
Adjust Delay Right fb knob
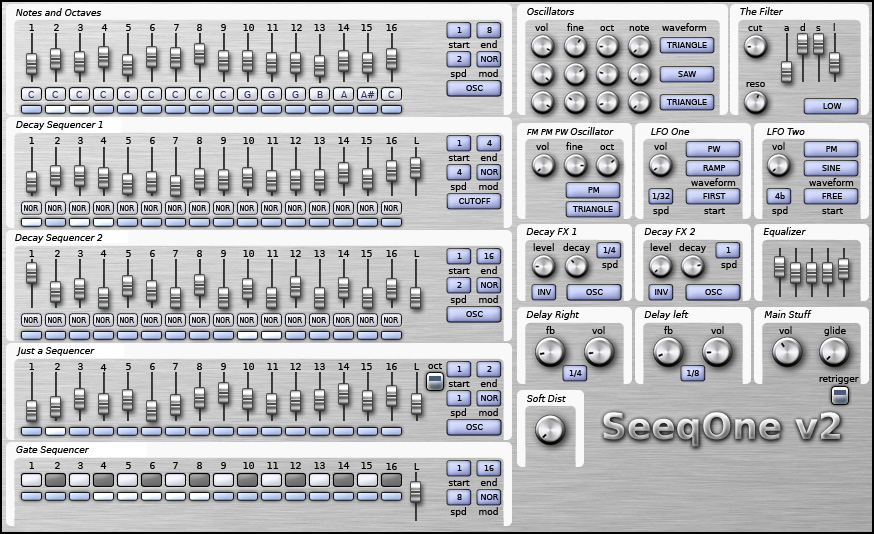point(550,352)
